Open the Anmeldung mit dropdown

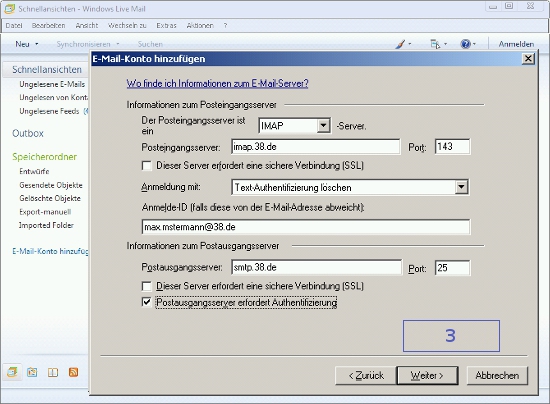[x=462, y=187]
